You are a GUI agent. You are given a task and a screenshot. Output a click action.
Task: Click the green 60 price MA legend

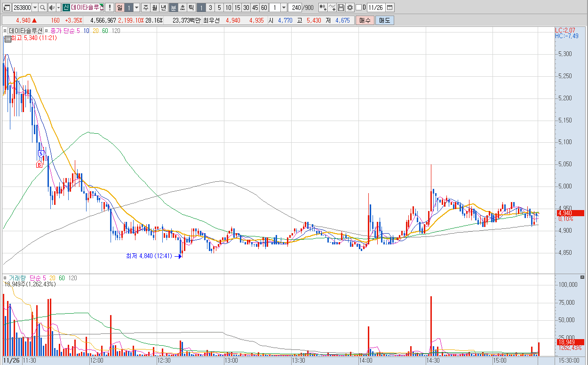(105, 31)
